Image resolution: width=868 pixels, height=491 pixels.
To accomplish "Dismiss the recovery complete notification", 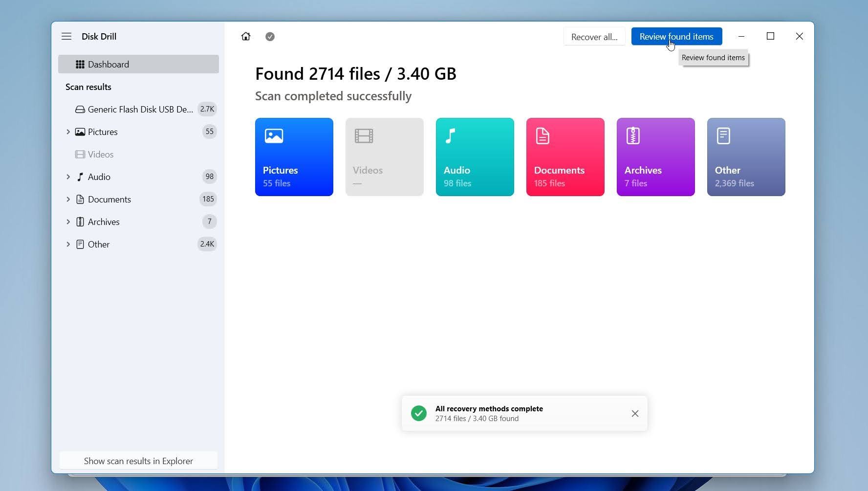I will 635,414.
